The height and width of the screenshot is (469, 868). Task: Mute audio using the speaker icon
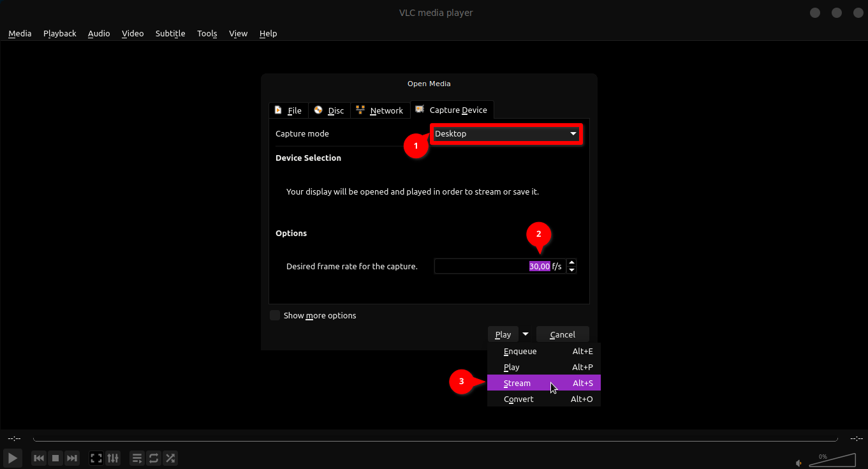pyautogui.click(x=798, y=463)
